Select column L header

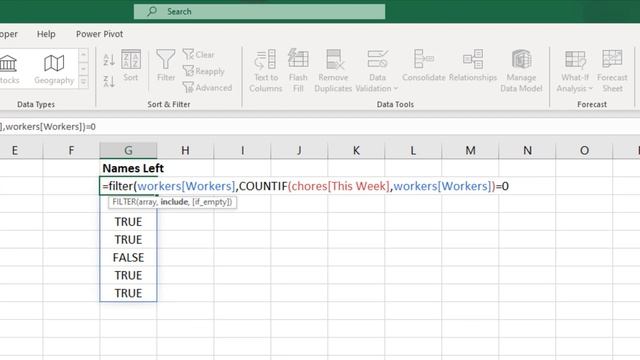(413, 151)
